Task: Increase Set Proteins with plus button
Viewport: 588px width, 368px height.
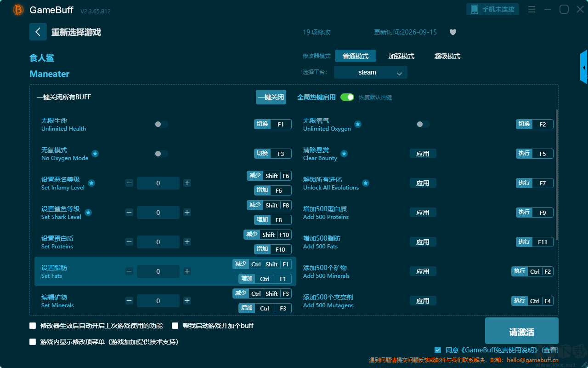Action: tap(187, 242)
